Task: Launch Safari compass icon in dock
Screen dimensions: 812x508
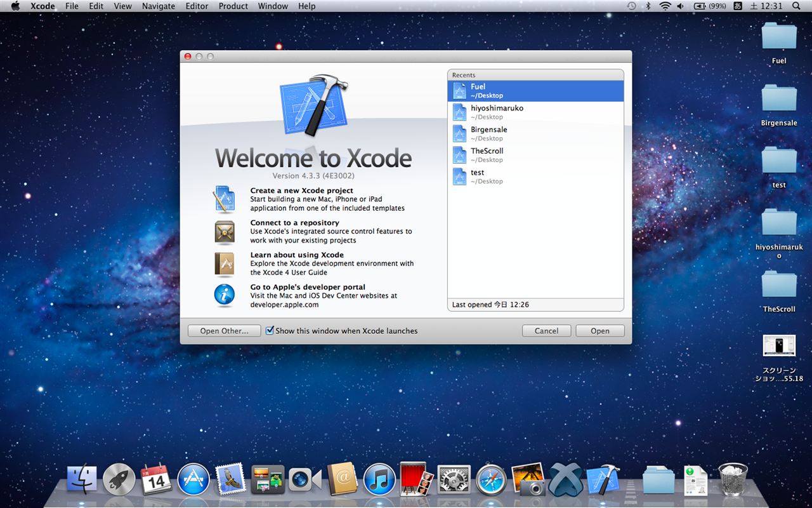Action: pos(492,479)
